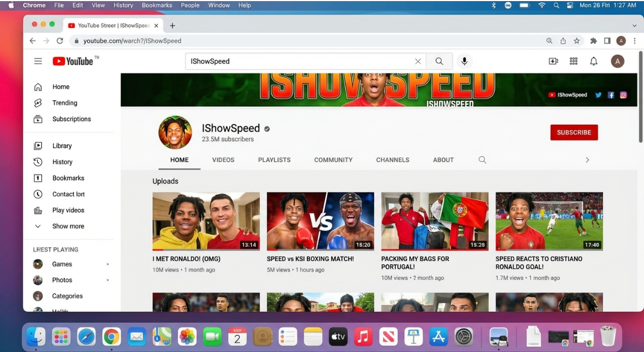Open the YouTube apps grid icon
The image size is (644, 352).
(x=574, y=61)
